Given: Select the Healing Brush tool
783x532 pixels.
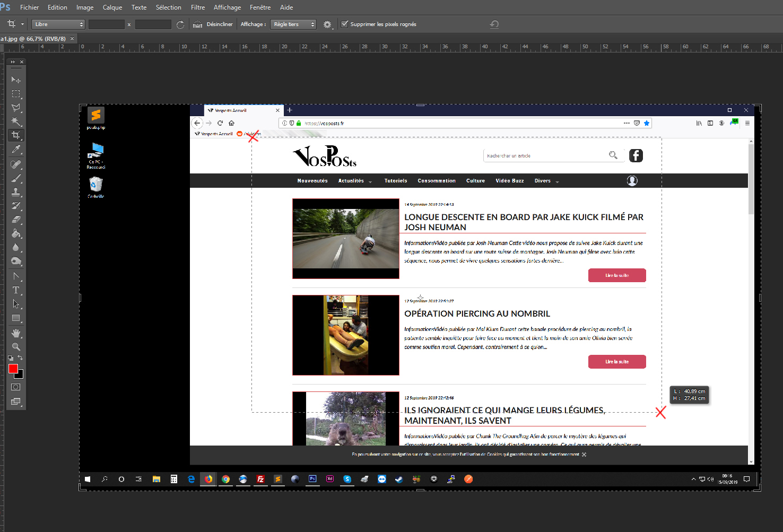Looking at the screenshot, I should [x=16, y=164].
